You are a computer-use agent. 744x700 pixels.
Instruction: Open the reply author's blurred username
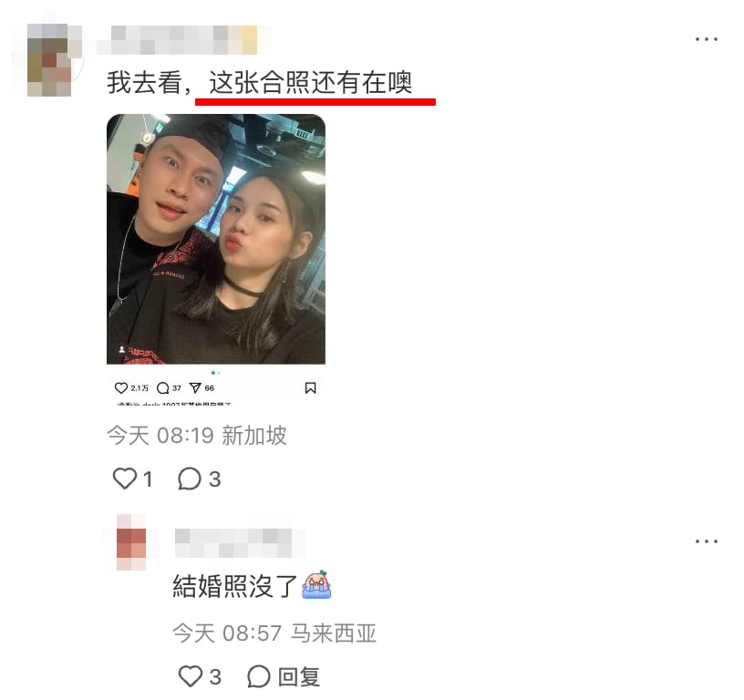[x=233, y=543]
